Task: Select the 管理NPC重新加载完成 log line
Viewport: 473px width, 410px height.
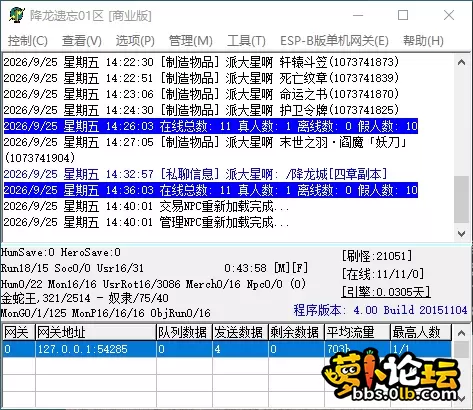Action: click(x=146, y=222)
